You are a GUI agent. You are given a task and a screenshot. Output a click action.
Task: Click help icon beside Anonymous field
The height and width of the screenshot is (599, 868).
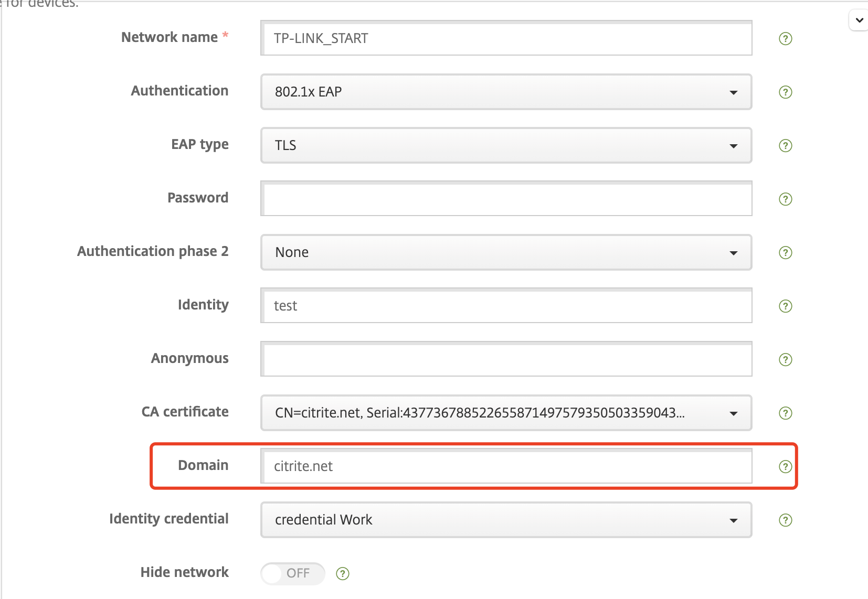coord(785,360)
